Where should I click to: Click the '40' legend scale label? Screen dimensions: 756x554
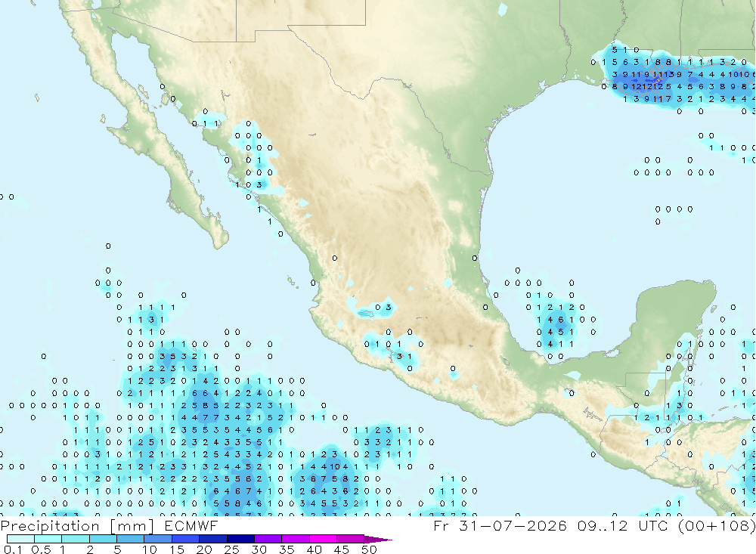(x=314, y=549)
